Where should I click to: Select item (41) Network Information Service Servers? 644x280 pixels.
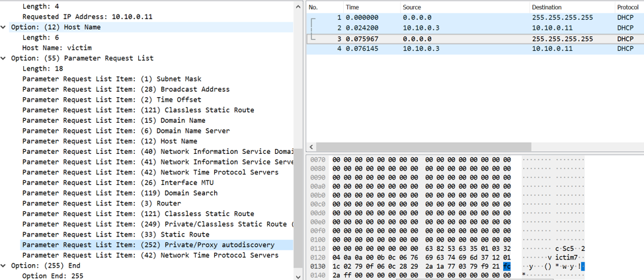coord(158,162)
